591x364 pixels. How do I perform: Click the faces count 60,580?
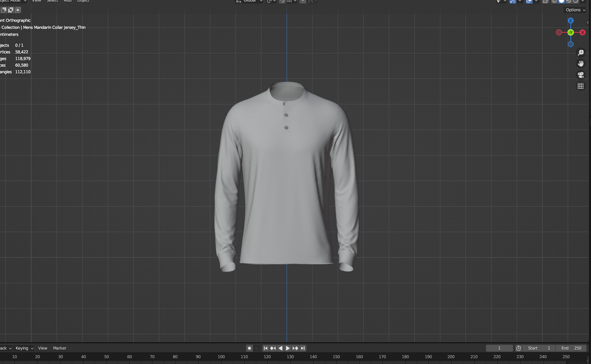pyautogui.click(x=22, y=65)
